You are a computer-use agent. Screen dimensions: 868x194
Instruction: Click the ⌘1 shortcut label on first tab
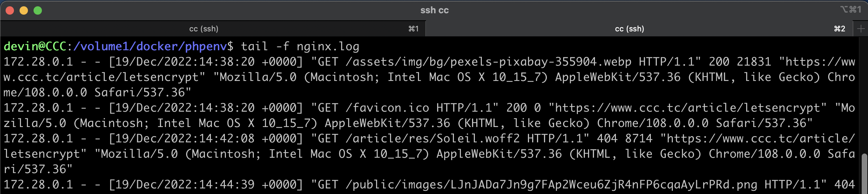(x=413, y=29)
